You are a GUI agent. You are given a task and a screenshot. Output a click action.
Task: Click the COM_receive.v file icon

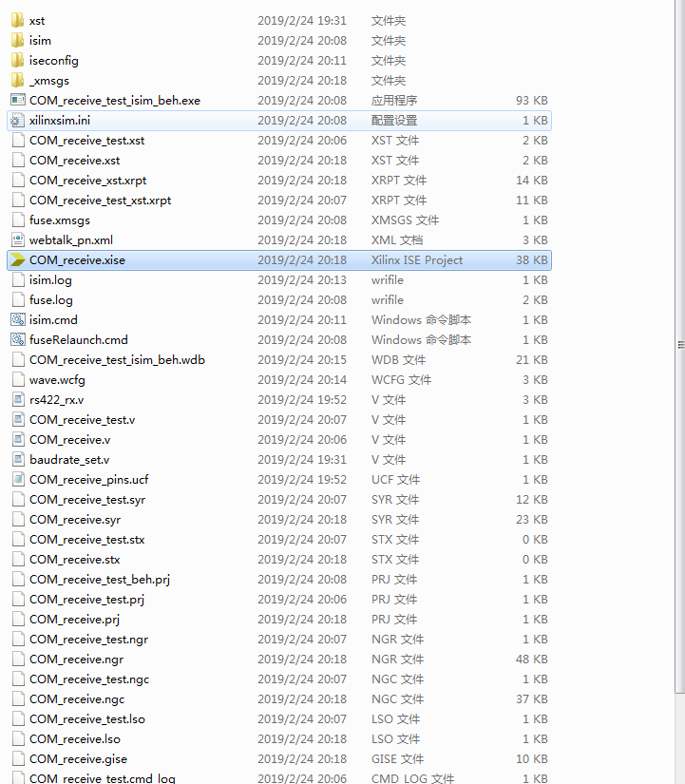click(18, 439)
